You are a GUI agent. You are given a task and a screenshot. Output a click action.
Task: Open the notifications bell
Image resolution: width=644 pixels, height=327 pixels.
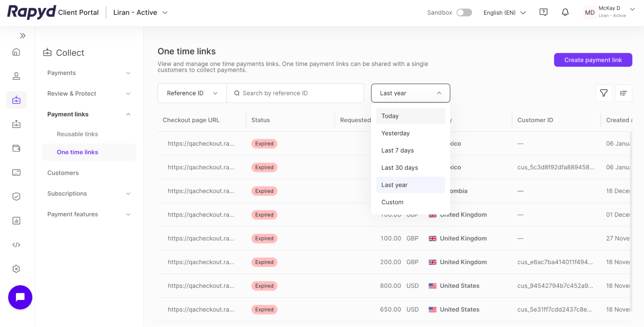pyautogui.click(x=565, y=12)
